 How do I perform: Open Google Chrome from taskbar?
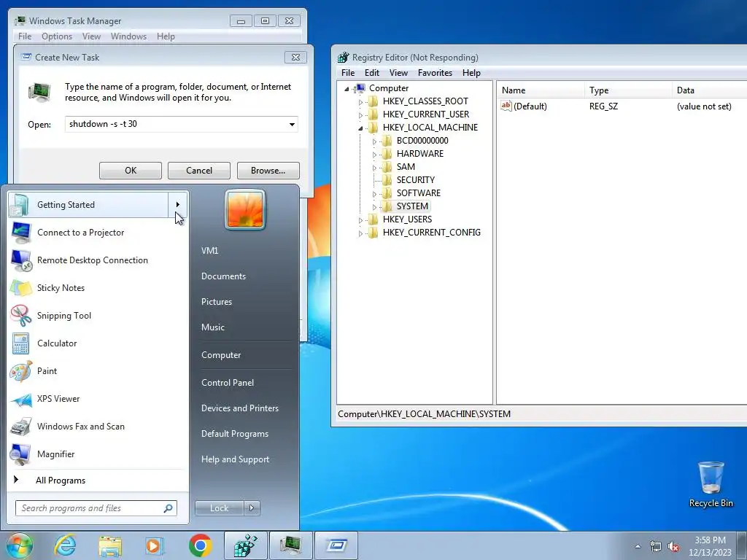point(200,545)
